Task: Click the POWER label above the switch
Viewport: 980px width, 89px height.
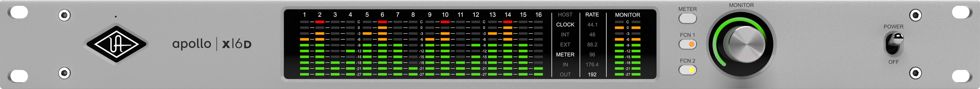Action: pos(893,27)
